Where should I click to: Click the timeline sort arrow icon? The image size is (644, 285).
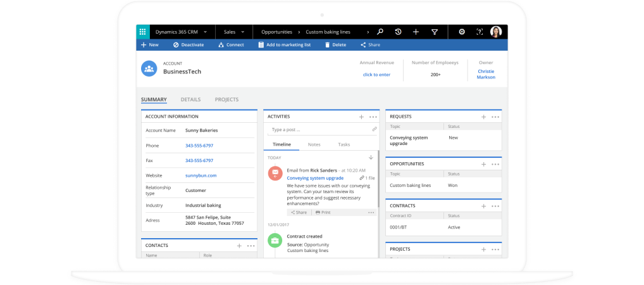(x=371, y=158)
